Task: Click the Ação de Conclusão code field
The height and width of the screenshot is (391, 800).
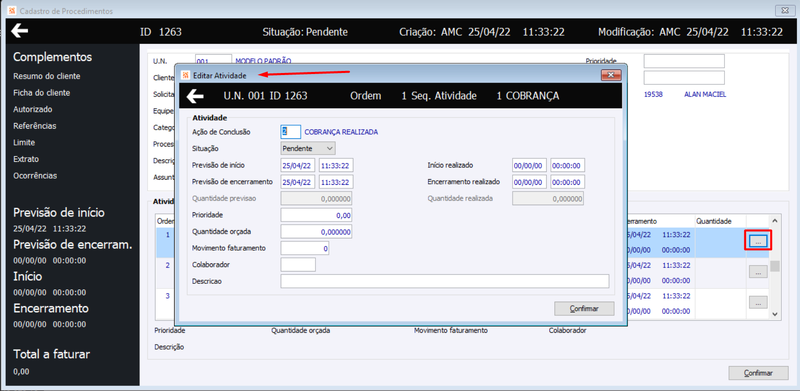Action: 291,131
